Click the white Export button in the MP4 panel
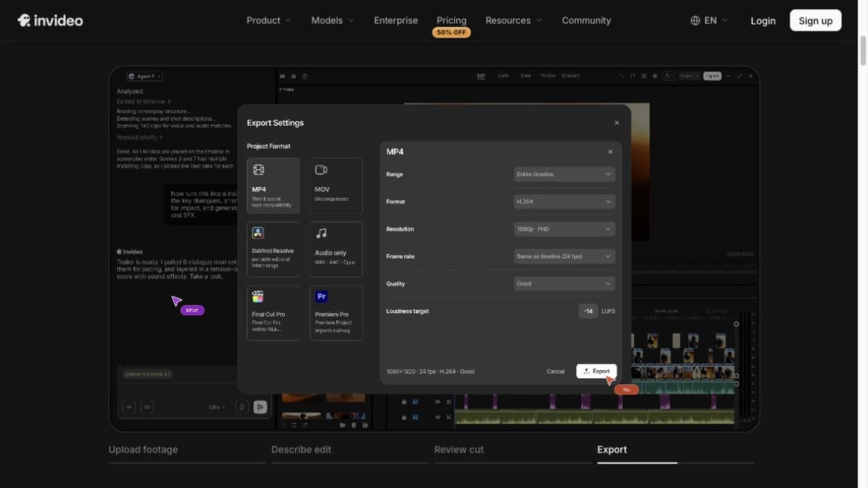Image resolution: width=868 pixels, height=488 pixels. coord(597,371)
